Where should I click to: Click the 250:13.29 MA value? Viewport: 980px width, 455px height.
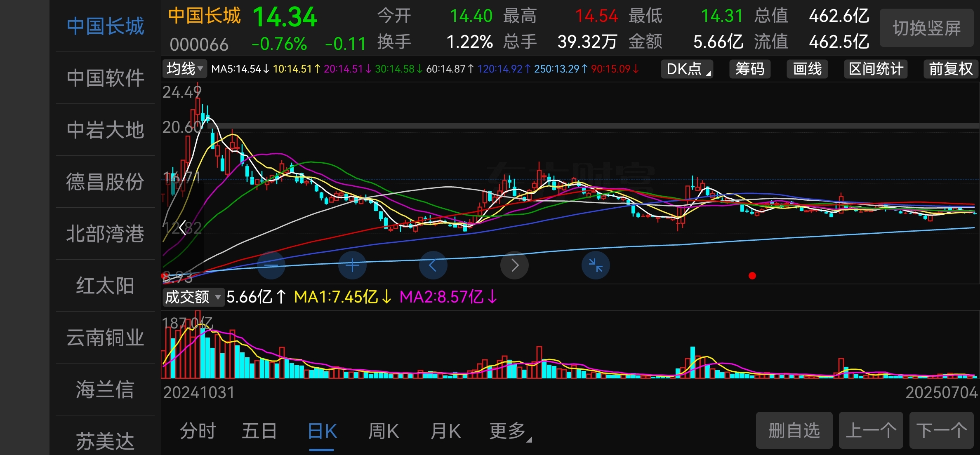click(x=561, y=69)
